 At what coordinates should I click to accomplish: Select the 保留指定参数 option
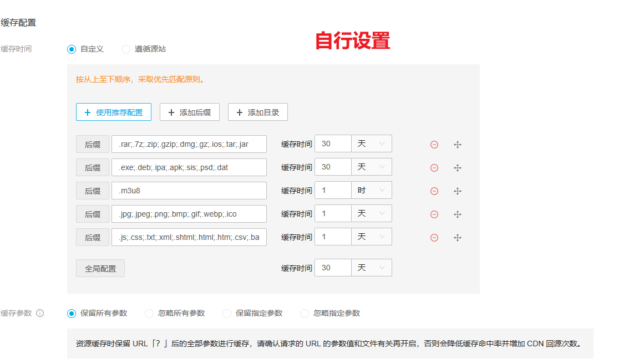click(227, 314)
